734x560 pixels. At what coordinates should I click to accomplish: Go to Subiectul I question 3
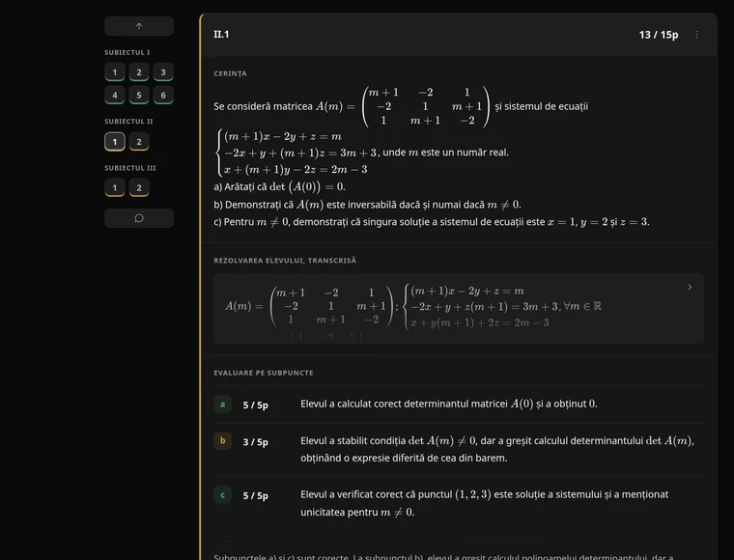click(163, 72)
